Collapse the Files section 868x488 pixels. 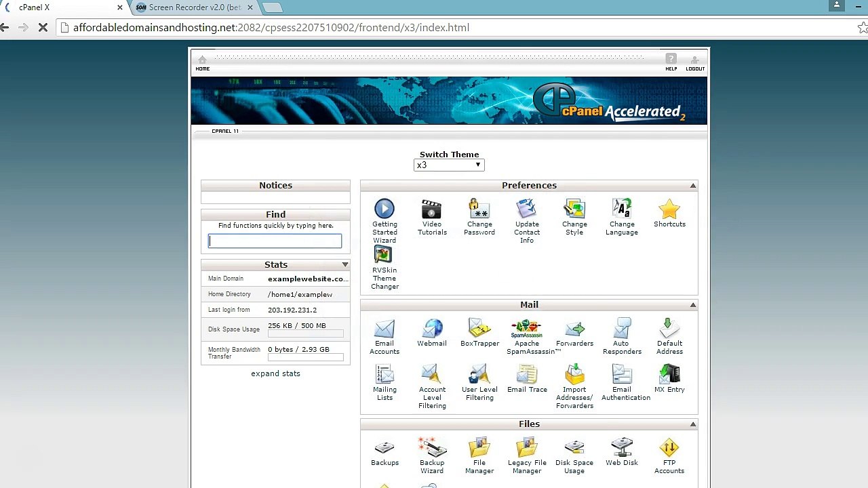click(x=693, y=424)
